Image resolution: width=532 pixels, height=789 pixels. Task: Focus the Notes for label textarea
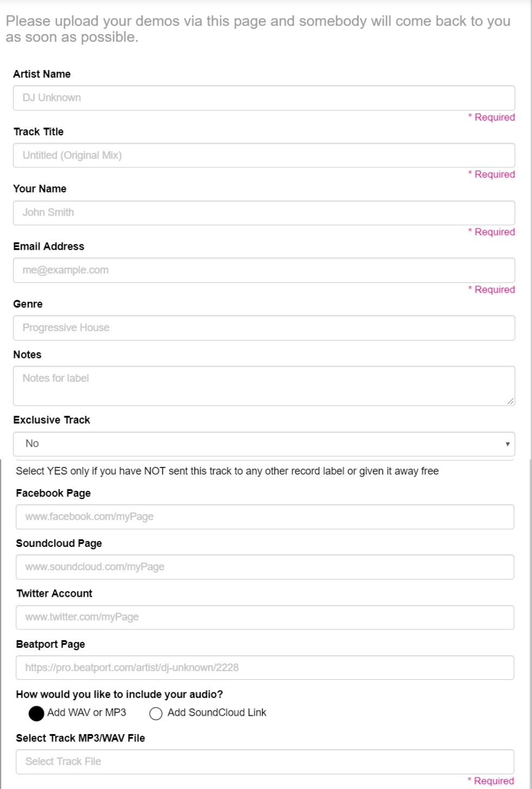coord(264,386)
